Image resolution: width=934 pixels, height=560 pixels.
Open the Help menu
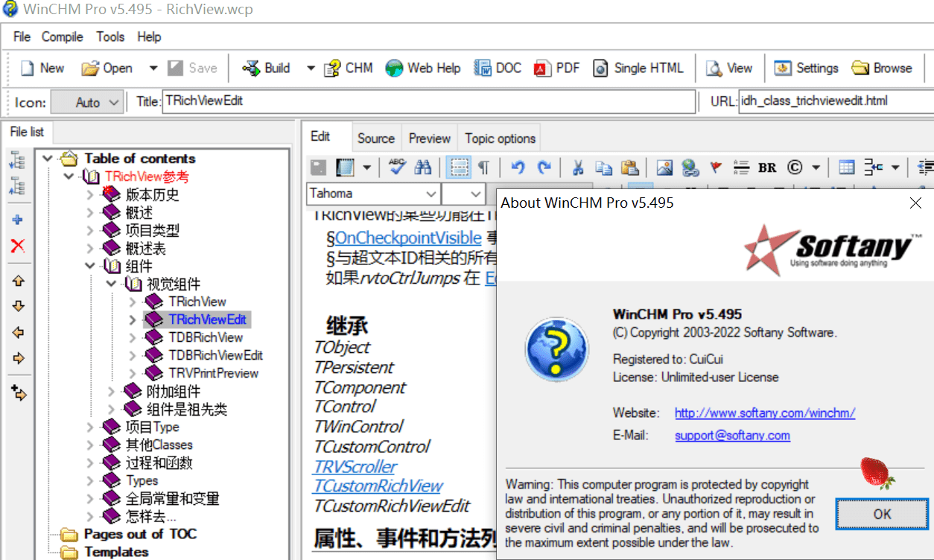pos(149,36)
